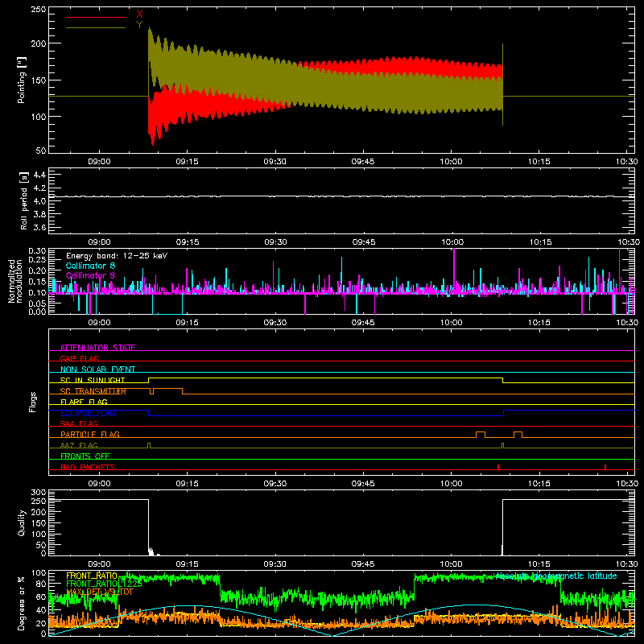Click the 10:00 label under Flags plot

click(x=451, y=484)
